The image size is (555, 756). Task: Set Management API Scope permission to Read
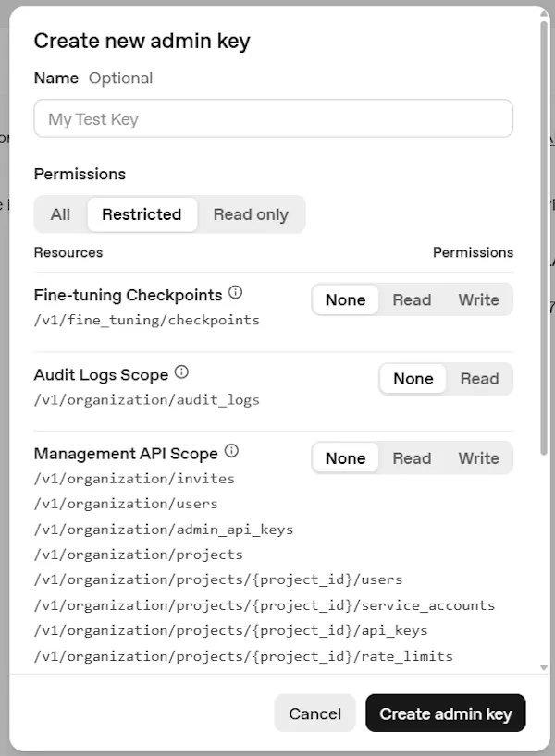pos(412,458)
